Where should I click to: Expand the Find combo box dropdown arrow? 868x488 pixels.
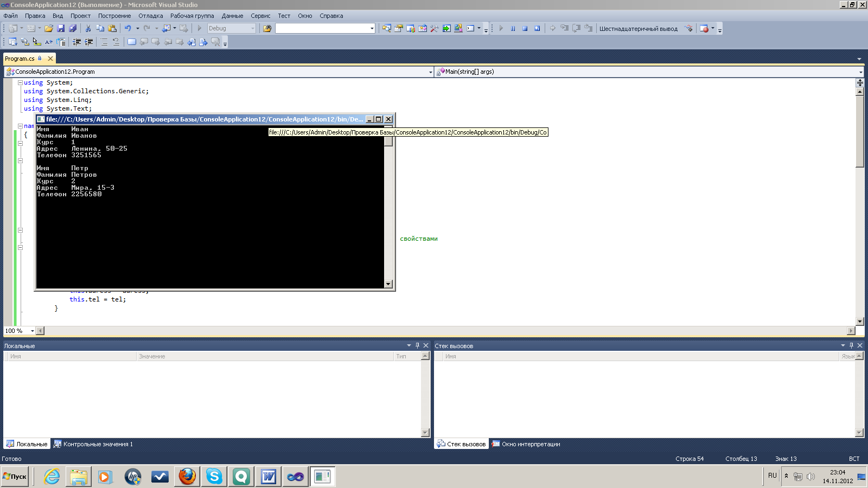372,28
